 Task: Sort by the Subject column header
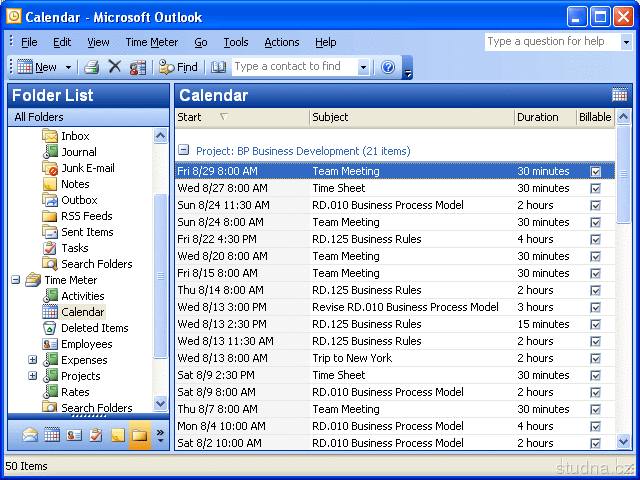(410, 117)
